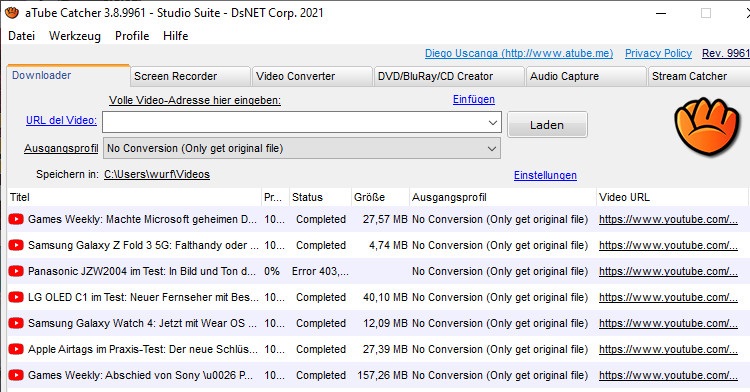The width and height of the screenshot is (750, 392).
Task: Select row 'Samsung Galaxy Watch 4: Jetzt mit Wear OS'
Action: click(378, 323)
